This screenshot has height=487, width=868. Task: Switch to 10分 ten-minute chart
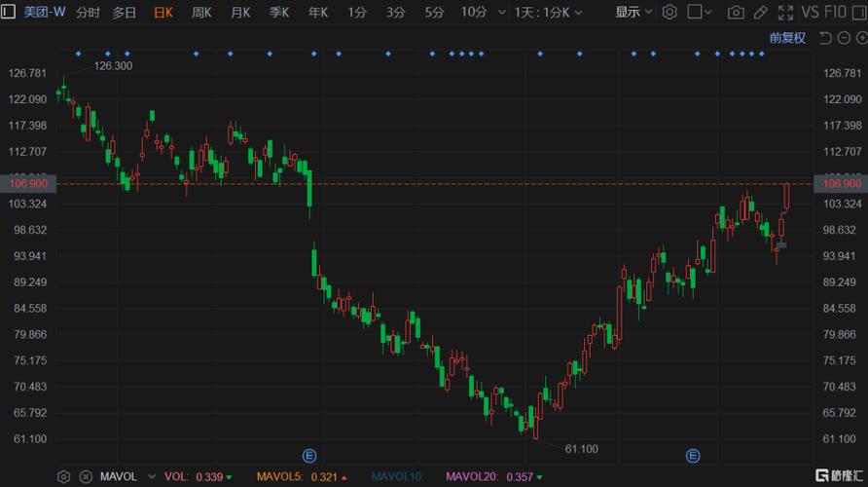click(x=474, y=13)
